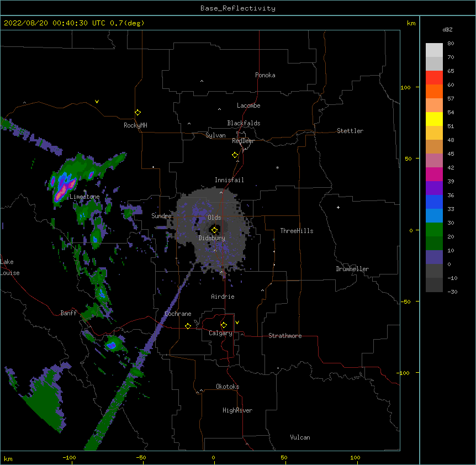Click the Limestone label
The image size is (476, 465).
click(x=84, y=197)
